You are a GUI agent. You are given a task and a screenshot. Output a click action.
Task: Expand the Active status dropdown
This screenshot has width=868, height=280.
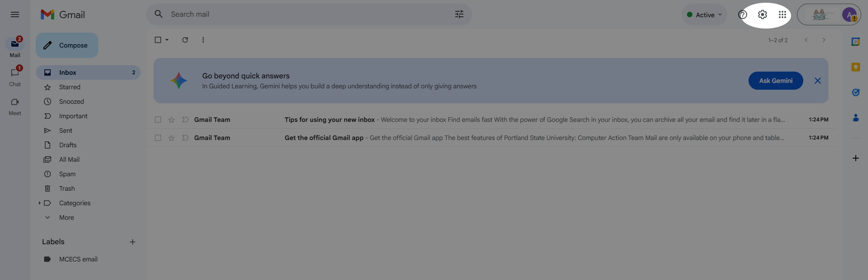click(705, 14)
